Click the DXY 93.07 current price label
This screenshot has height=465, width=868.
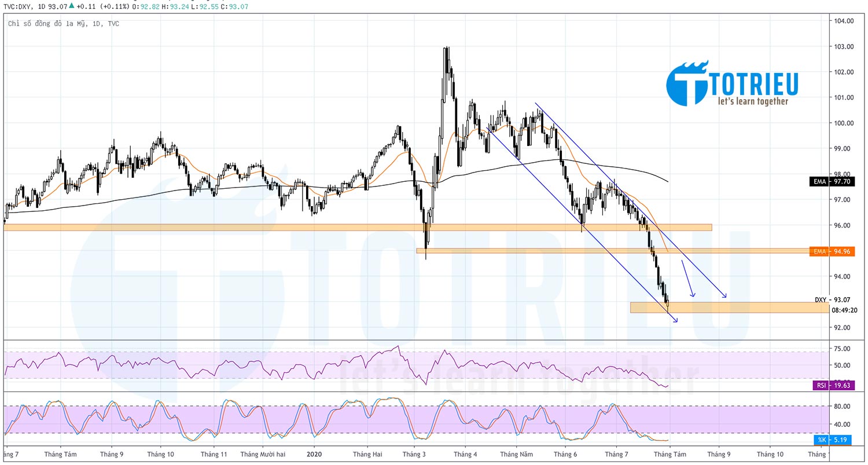click(x=833, y=300)
